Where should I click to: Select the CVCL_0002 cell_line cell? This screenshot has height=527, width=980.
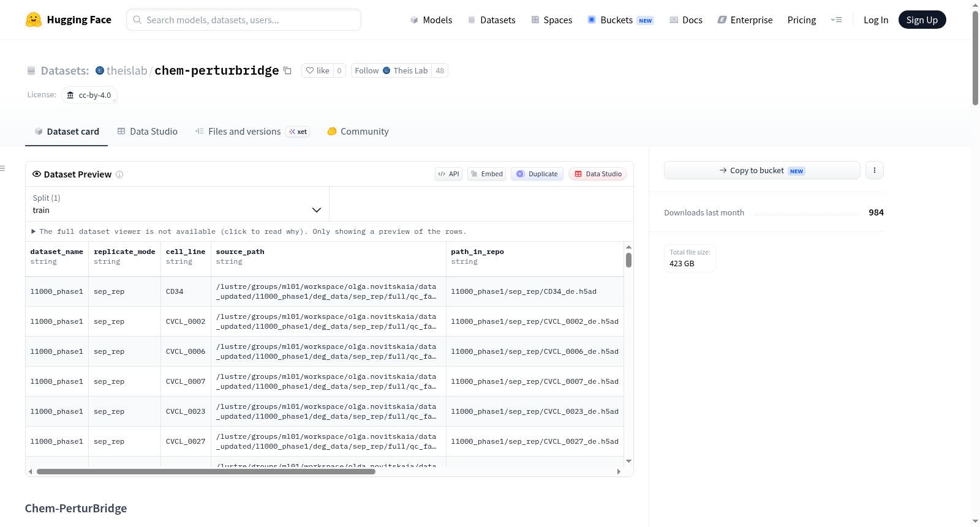tap(186, 321)
